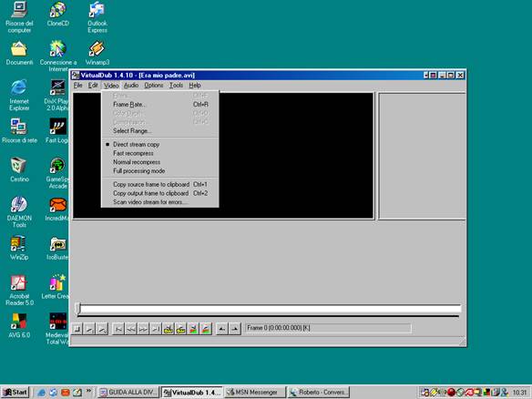Open Frame Rate menu entry
The height and width of the screenshot is (399, 532).
[x=160, y=105]
